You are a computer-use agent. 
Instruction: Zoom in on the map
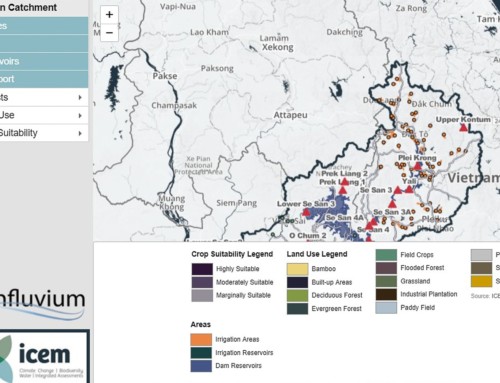(x=109, y=15)
